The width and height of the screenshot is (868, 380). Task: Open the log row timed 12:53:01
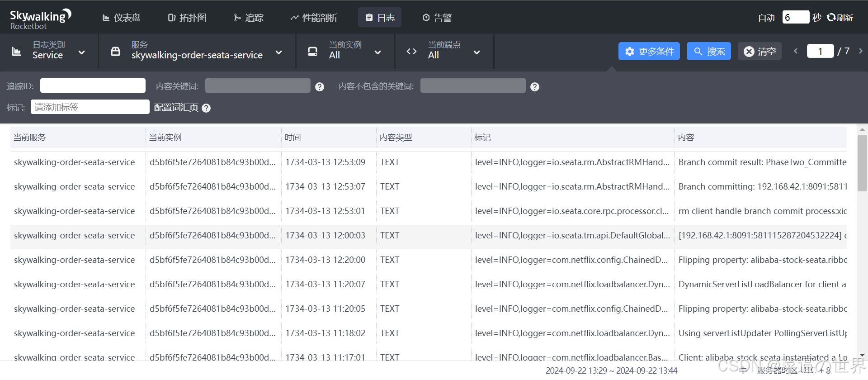coord(429,211)
